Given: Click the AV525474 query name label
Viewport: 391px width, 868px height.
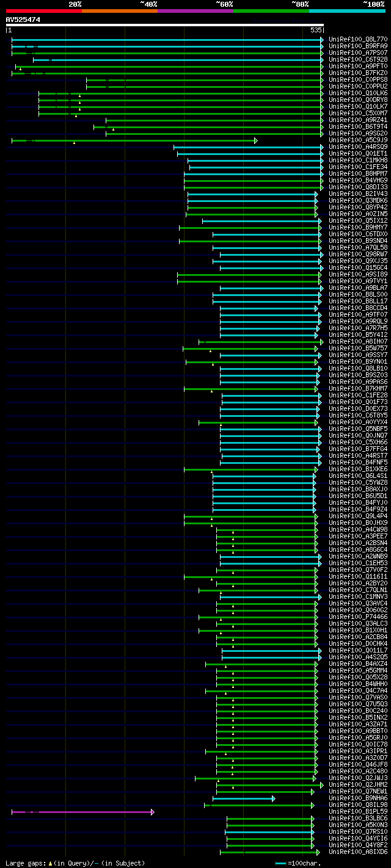Looking at the screenshot, I should click(23, 20).
